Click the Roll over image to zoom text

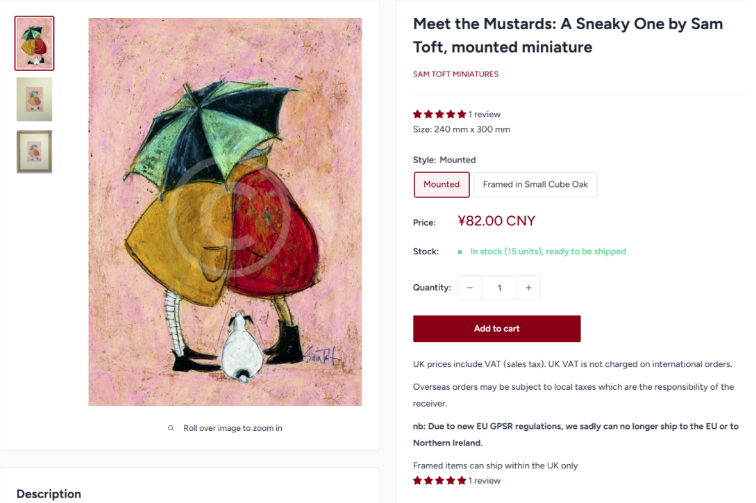pos(232,428)
